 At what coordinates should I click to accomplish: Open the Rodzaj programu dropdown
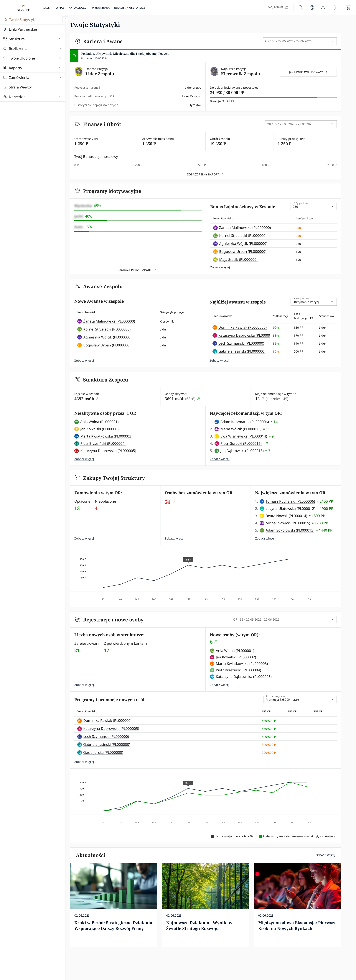tap(300, 699)
